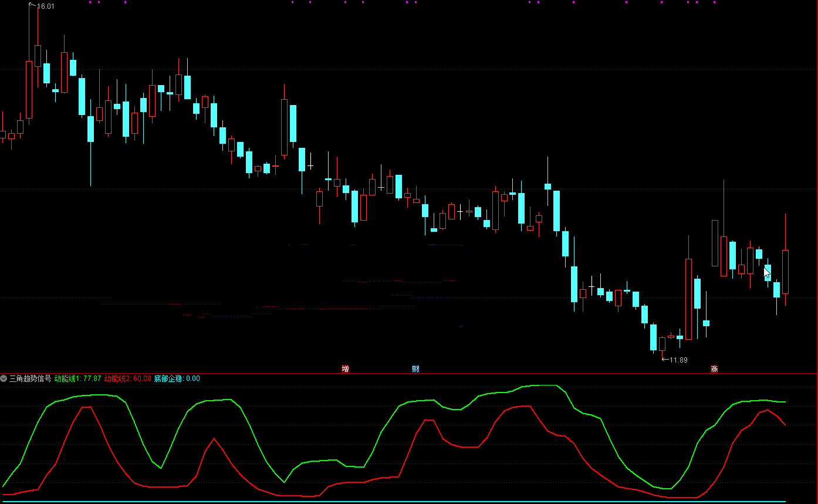Select the candlestick at the 11.89 low
The image size is (818, 504).
click(x=662, y=344)
